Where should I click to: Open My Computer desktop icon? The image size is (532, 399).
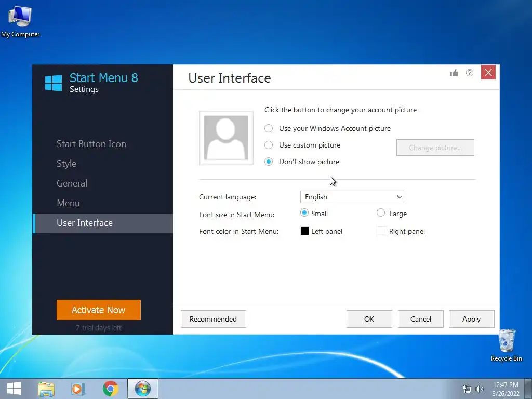pos(20,21)
